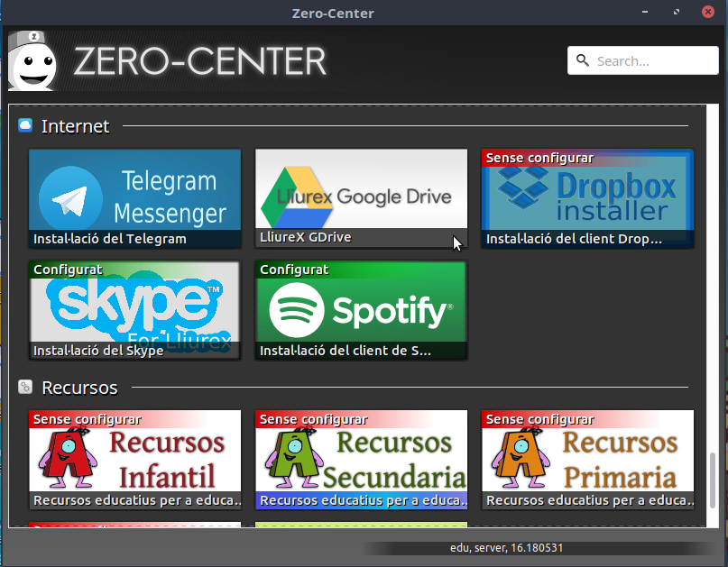Select the Internet section header label
This screenshot has width=728, height=567.
[76, 126]
